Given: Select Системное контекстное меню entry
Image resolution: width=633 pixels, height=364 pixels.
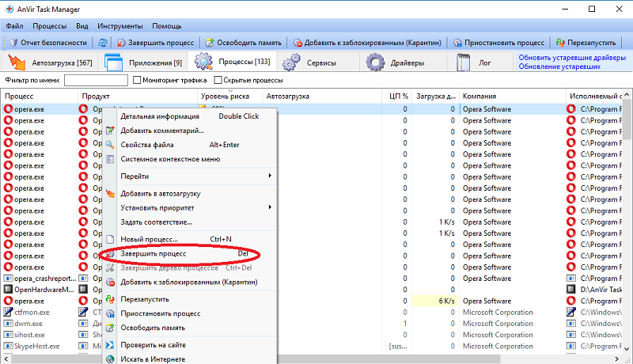Looking at the screenshot, I should 190,159.
